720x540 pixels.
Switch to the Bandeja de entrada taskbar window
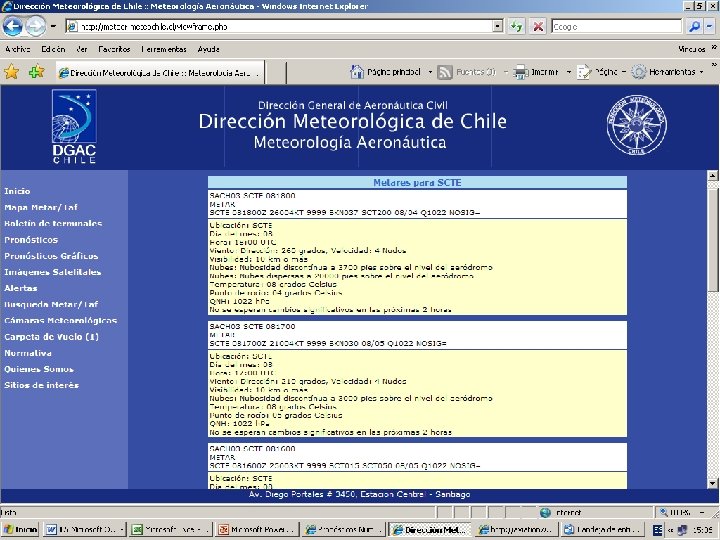click(601, 529)
